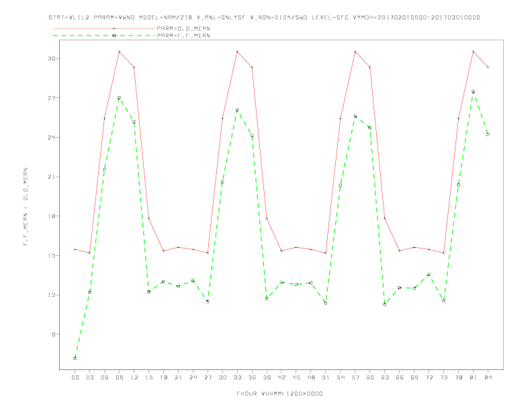Click the x-axis forecast hour label 27
This screenshot has height=411, width=532.
208,377
